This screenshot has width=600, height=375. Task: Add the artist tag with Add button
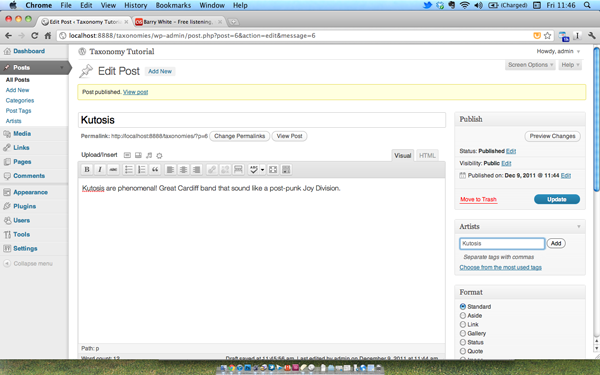[x=556, y=243]
